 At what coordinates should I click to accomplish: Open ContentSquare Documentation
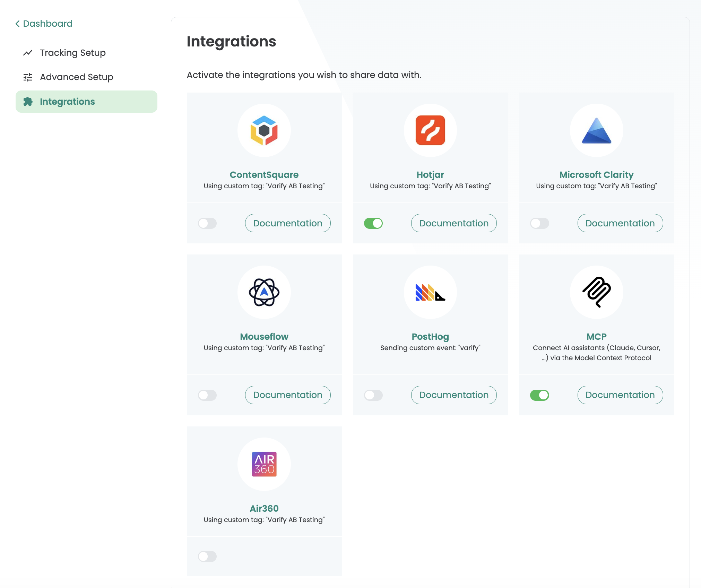pyautogui.click(x=288, y=223)
